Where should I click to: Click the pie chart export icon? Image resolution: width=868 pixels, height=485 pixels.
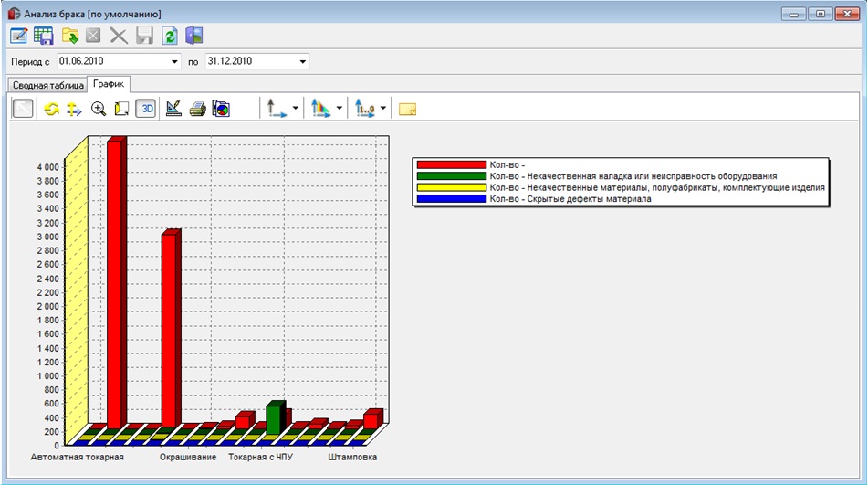(221, 109)
